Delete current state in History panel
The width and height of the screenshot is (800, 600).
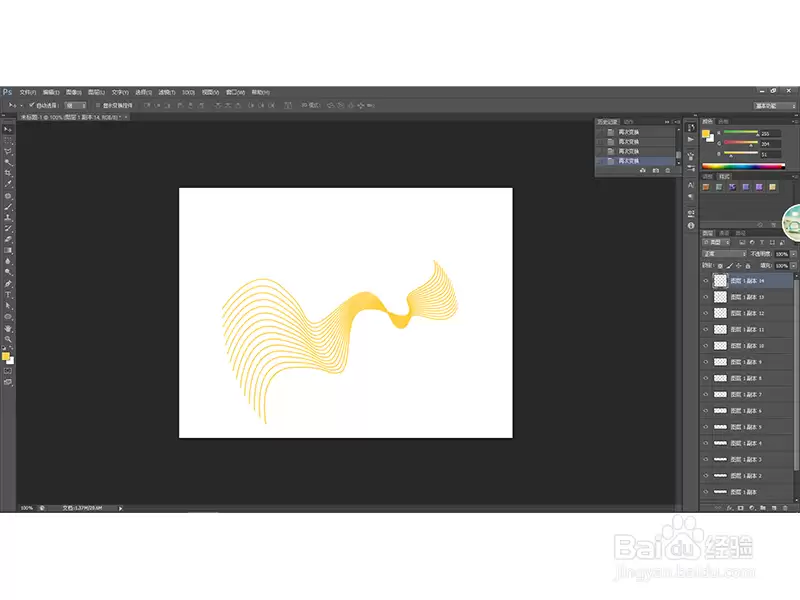point(668,170)
